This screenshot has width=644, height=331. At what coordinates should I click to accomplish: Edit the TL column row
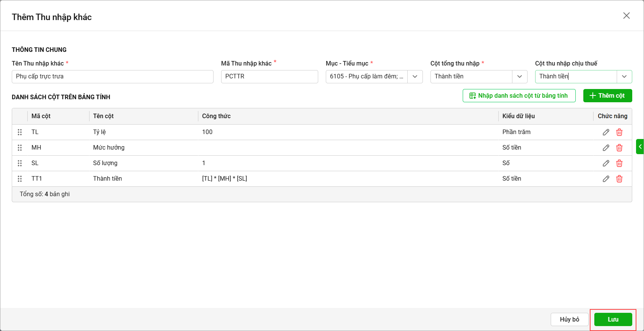(606, 132)
